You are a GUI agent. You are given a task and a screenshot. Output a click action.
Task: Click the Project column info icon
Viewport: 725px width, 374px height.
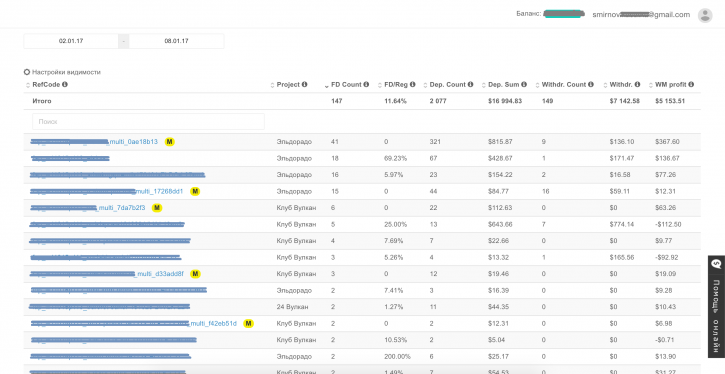coord(304,85)
